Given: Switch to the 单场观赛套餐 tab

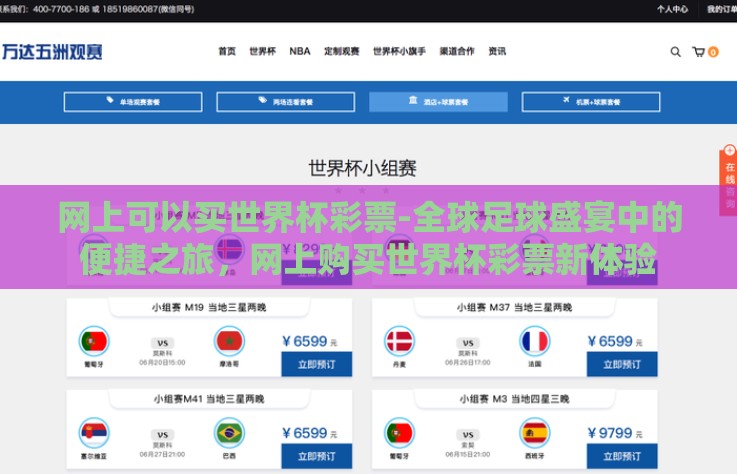Looking at the screenshot, I should [x=133, y=102].
